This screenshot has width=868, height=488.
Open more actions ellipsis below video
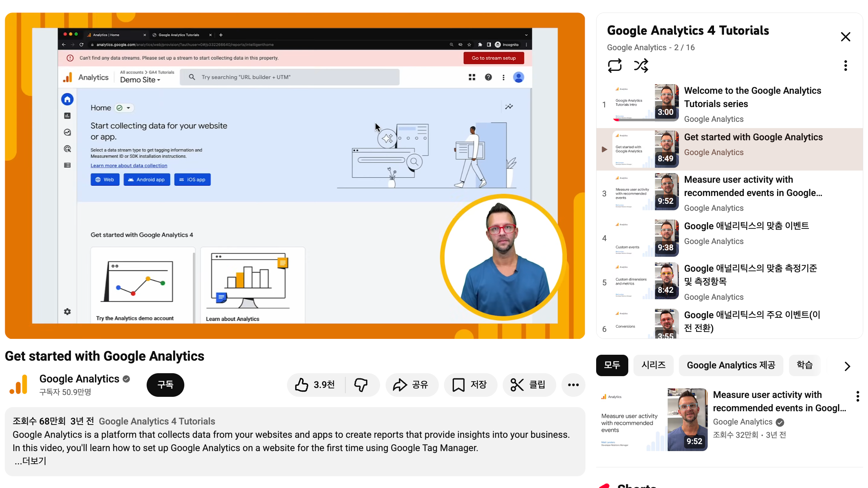click(x=573, y=385)
